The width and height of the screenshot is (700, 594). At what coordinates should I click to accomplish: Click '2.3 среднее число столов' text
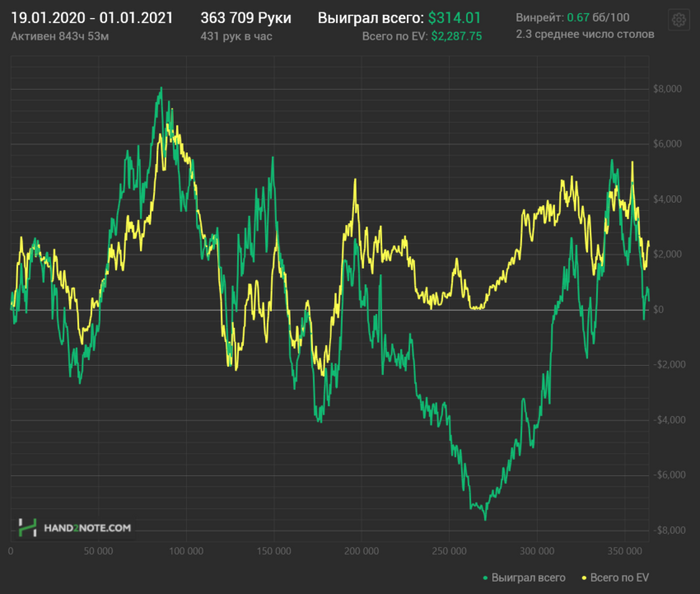click(585, 34)
